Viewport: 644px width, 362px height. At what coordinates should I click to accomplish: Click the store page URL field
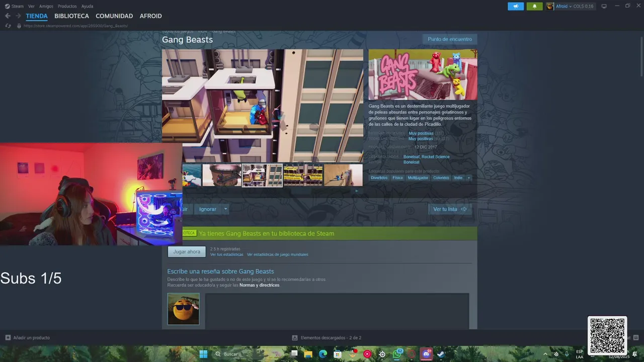coord(75,26)
